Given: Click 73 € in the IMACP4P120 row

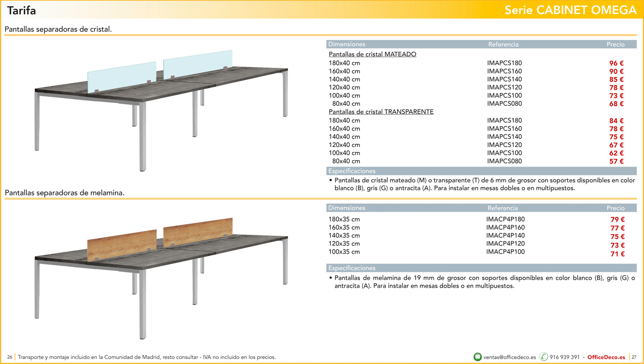Looking at the screenshot, I should (x=617, y=246).
